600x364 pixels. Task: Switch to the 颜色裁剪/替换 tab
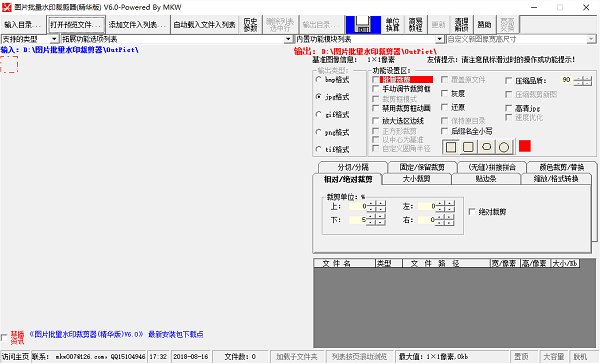pos(562,167)
